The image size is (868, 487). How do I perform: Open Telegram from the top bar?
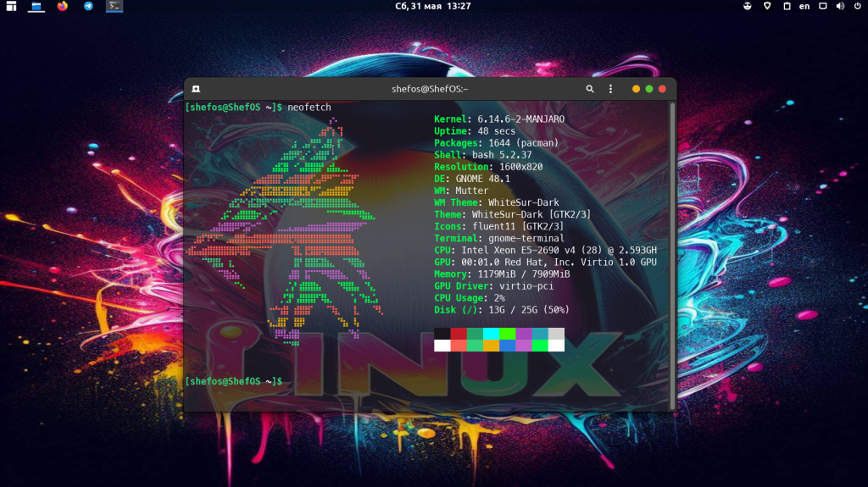click(88, 6)
